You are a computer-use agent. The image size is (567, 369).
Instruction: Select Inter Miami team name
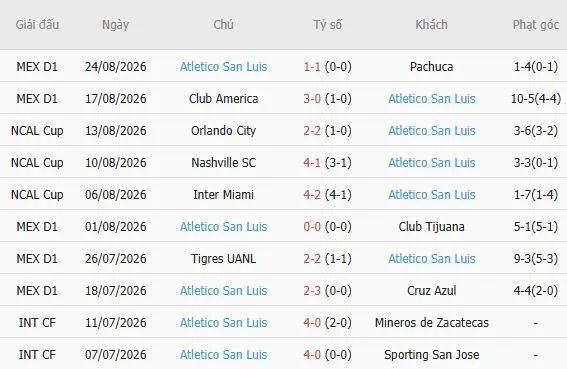pyautogui.click(x=223, y=195)
